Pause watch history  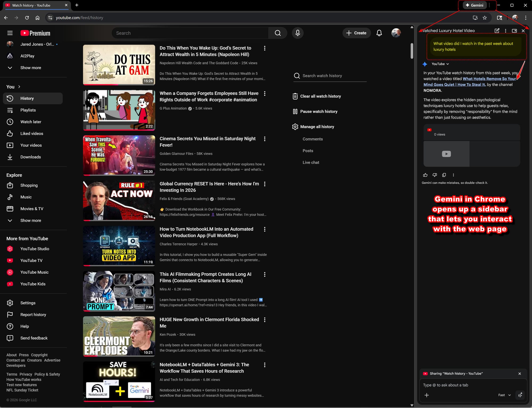[x=318, y=111]
